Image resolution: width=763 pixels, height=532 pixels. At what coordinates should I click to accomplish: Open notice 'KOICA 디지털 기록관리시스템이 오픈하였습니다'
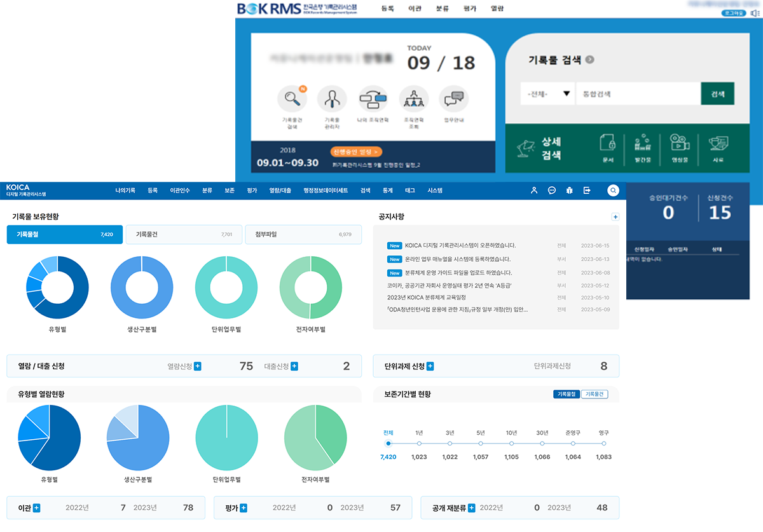click(460, 245)
